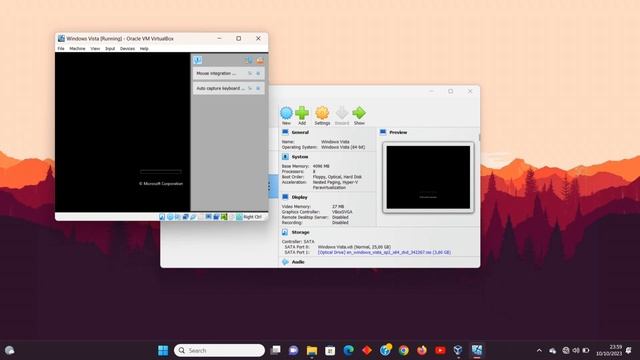Image resolution: width=640 pixels, height=360 pixels.
Task: Click the Audio section speaker icon
Action: 285,262
